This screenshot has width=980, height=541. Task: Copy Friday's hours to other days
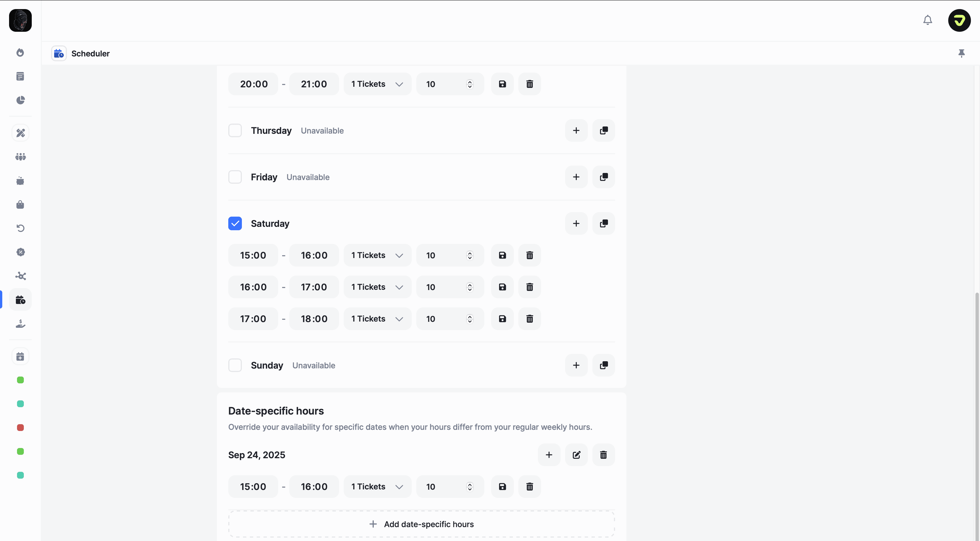pyautogui.click(x=603, y=177)
